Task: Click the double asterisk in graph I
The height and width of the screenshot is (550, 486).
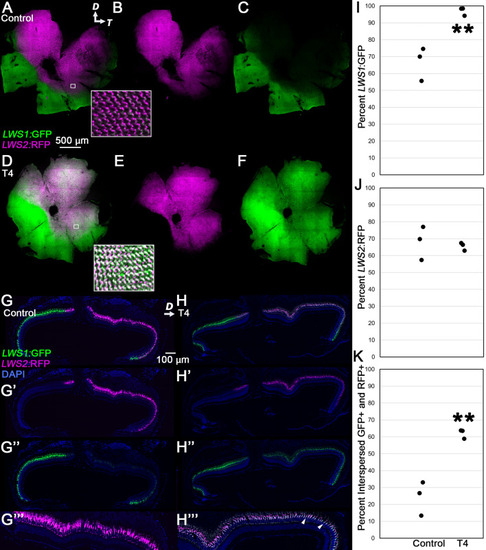Action: pyautogui.click(x=463, y=30)
